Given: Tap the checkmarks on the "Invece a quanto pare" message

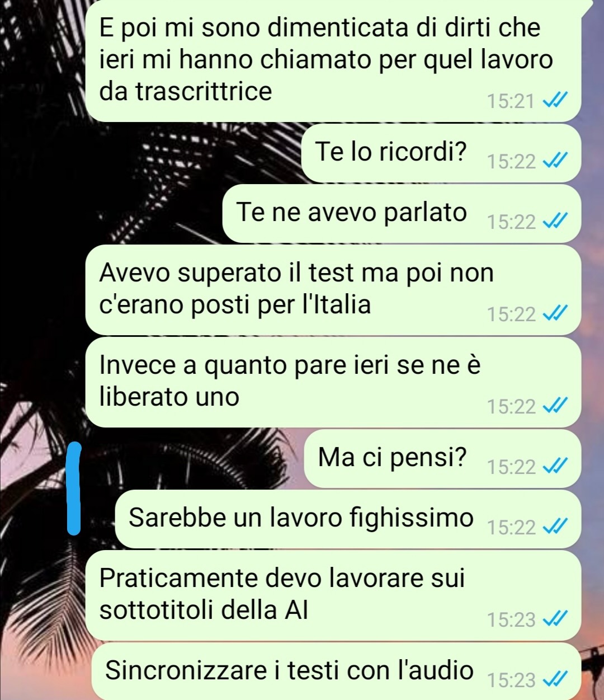Looking at the screenshot, I should tap(555, 406).
